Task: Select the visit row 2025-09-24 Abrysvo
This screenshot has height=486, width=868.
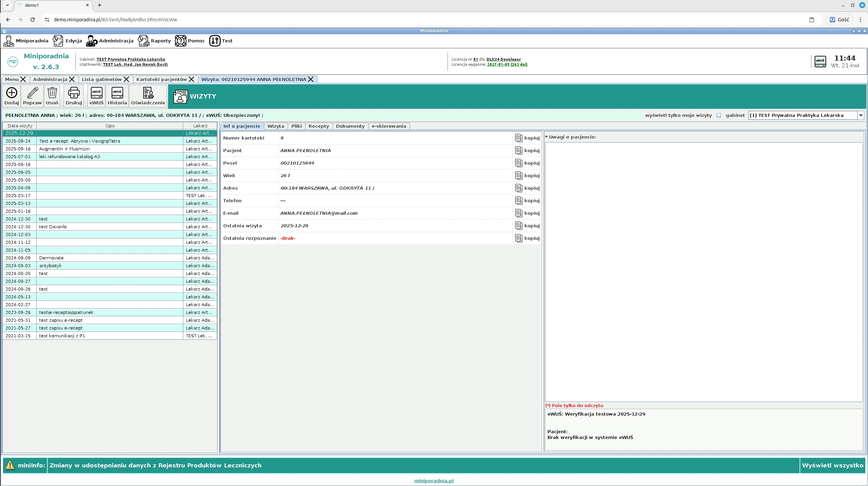Action: 110,141
